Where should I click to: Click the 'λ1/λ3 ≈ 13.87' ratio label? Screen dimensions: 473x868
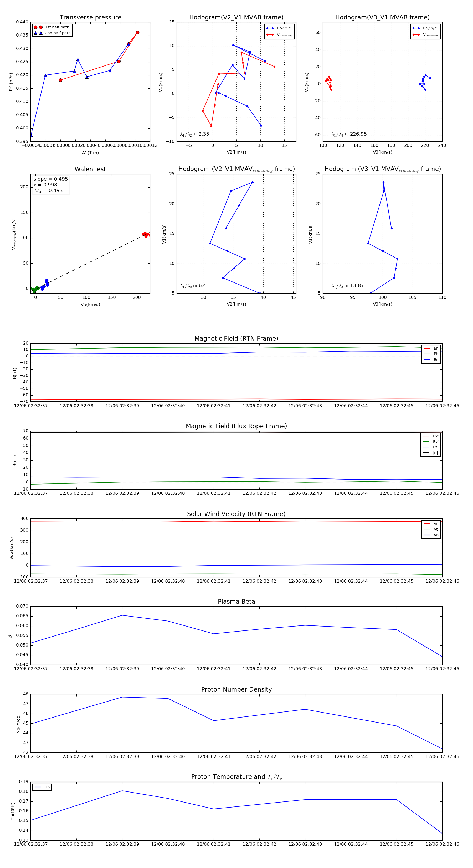(348, 286)
